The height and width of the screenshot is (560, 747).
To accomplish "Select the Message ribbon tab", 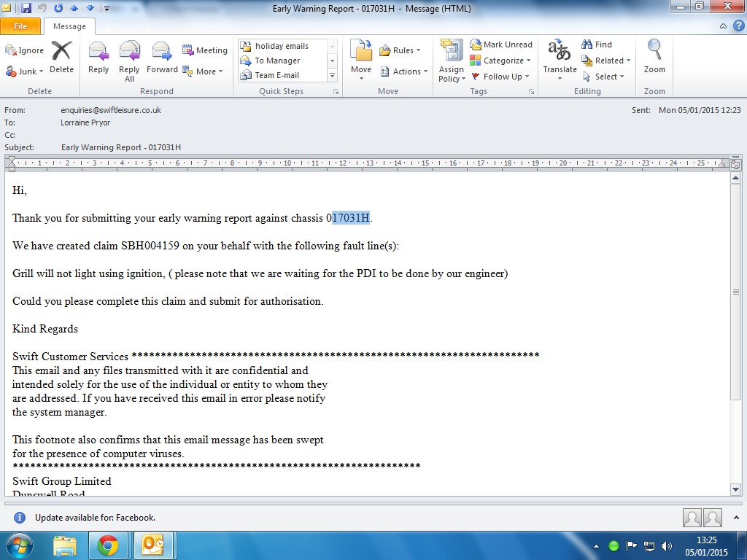I will point(69,26).
